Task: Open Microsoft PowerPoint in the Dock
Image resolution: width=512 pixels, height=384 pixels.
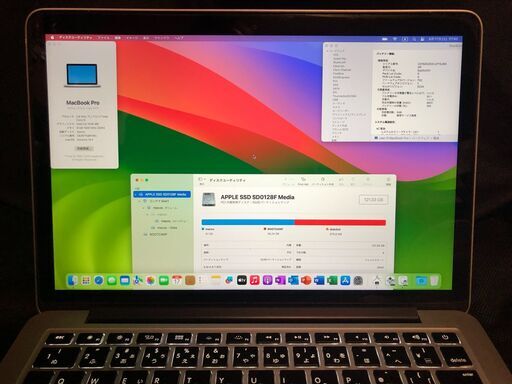Action: [x=306, y=281]
